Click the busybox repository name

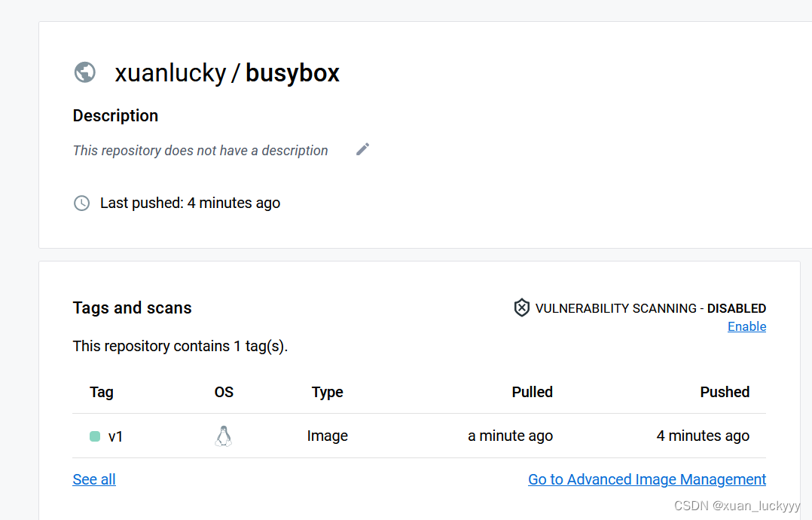coord(292,73)
